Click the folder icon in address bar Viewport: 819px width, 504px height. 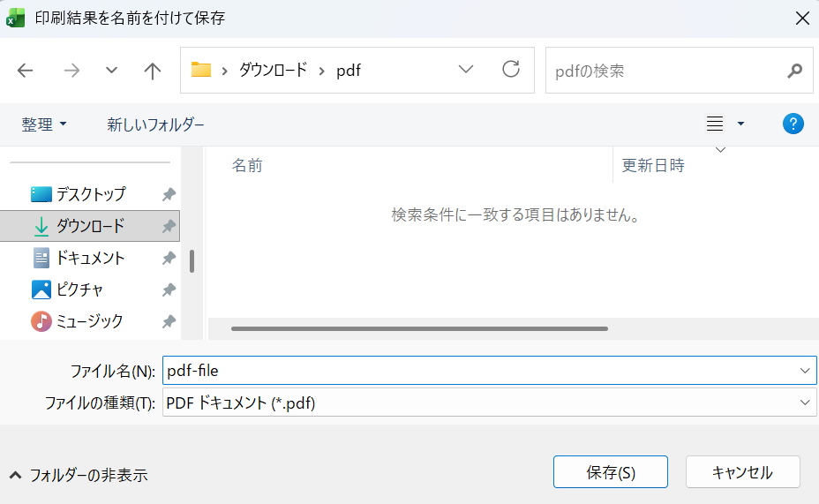click(x=201, y=70)
